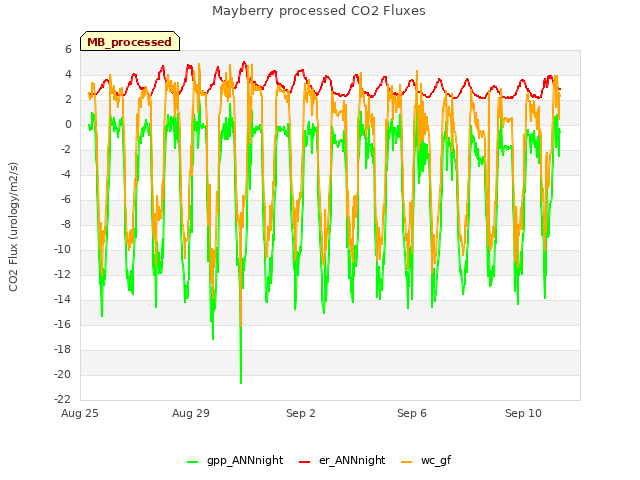Image resolution: width=640 pixels, height=480 pixels.
Task: Click the y-axis tick label 6
Action: [68, 49]
